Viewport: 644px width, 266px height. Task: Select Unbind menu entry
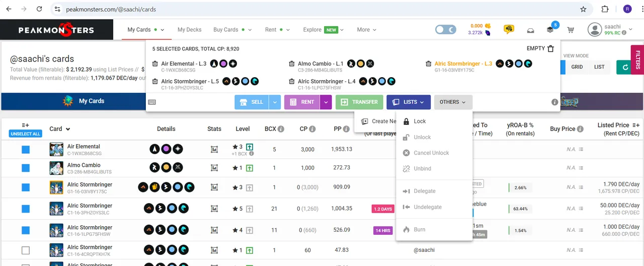coord(434,169)
